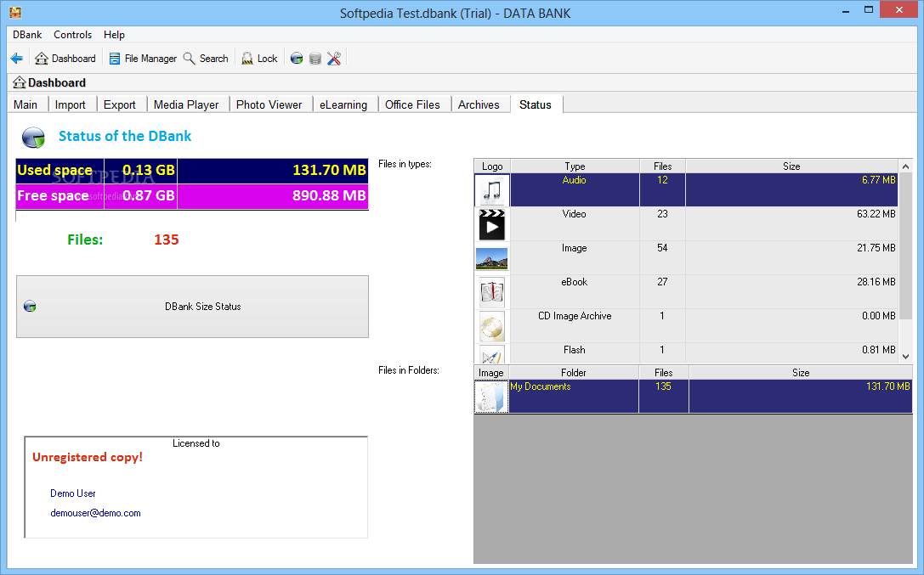Select the CD Image Archive disc icon
Image resolution: width=924 pixels, height=575 pixels.
click(x=491, y=326)
